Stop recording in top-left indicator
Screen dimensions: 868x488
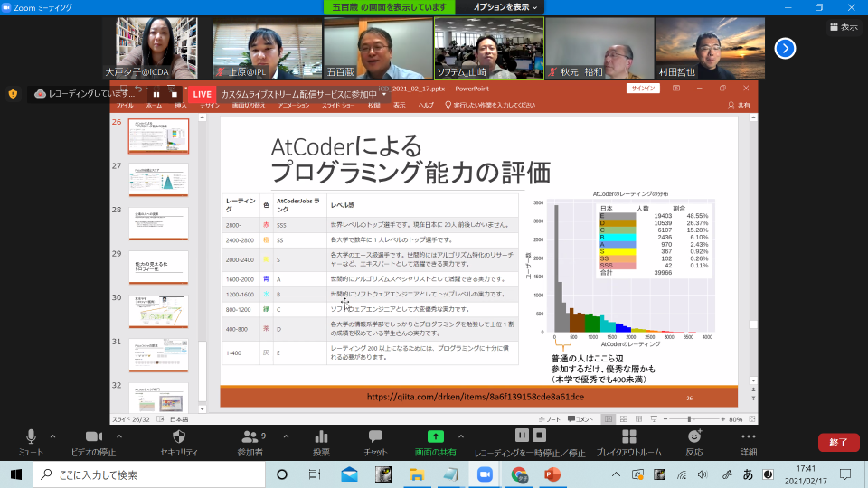pos(174,94)
